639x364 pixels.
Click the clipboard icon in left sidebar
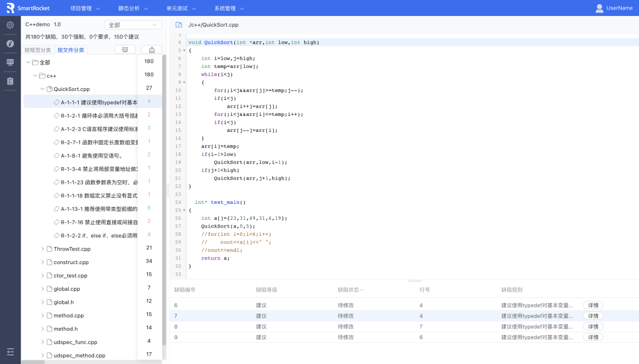tap(10, 81)
